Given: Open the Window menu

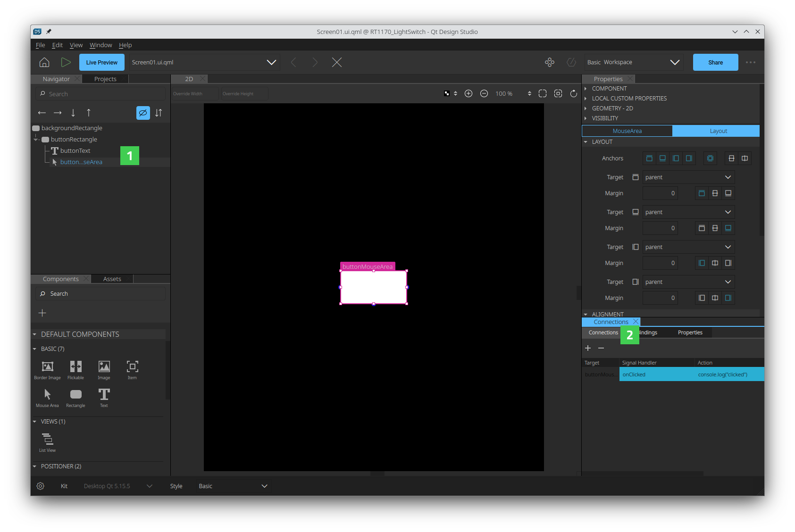Looking at the screenshot, I should pos(100,45).
